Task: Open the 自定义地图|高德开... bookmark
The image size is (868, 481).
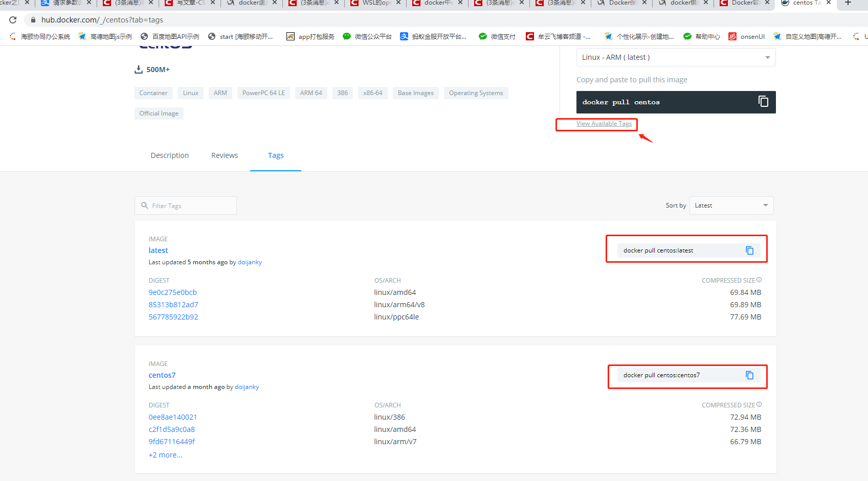Action: click(x=808, y=36)
